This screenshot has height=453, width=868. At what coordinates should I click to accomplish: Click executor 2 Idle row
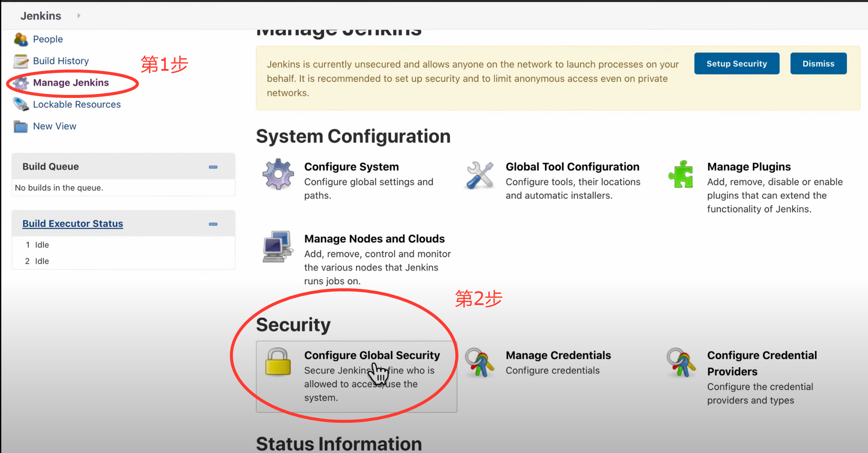click(x=123, y=261)
